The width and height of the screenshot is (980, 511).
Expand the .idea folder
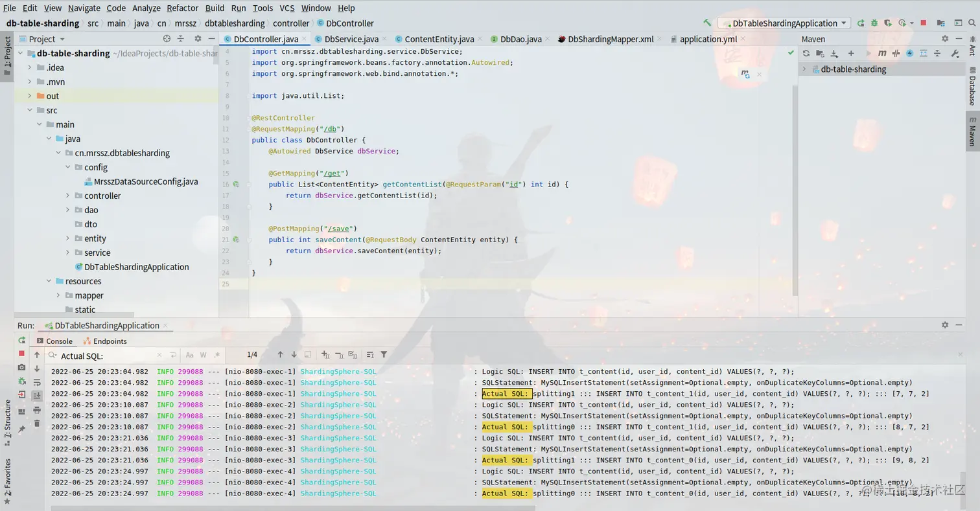coord(30,67)
